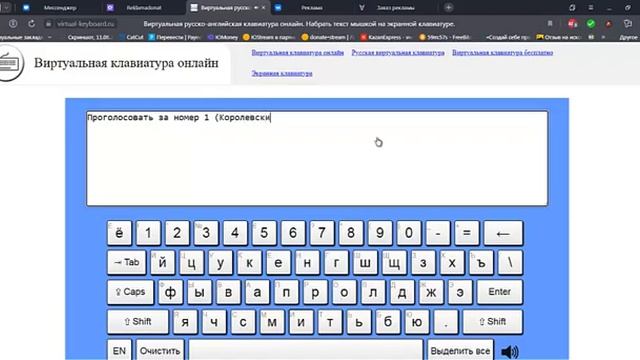Open the KazanExpress bookmark
This screenshot has width=640, height=360.
(x=387, y=37)
